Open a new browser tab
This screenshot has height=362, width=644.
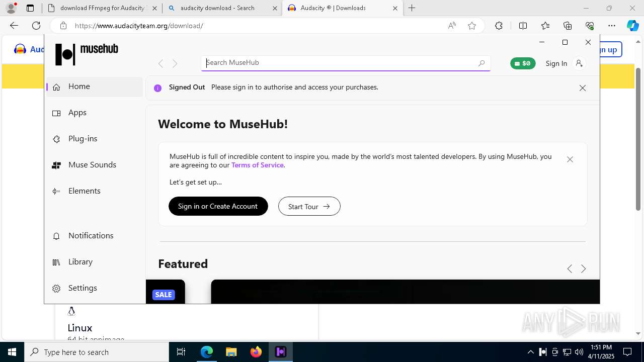412,8
